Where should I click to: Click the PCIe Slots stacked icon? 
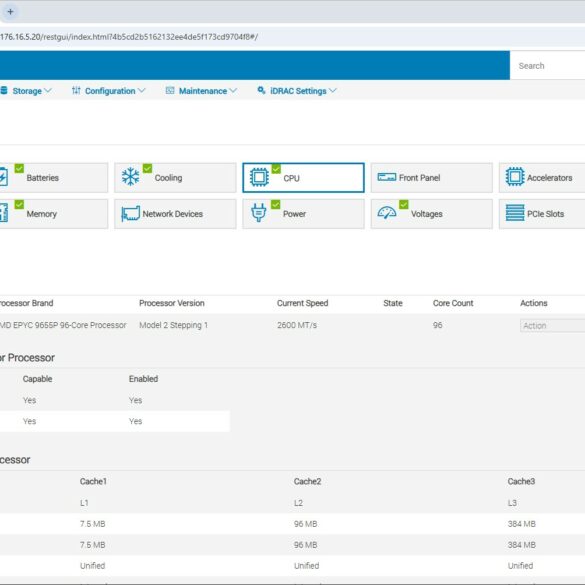point(515,213)
